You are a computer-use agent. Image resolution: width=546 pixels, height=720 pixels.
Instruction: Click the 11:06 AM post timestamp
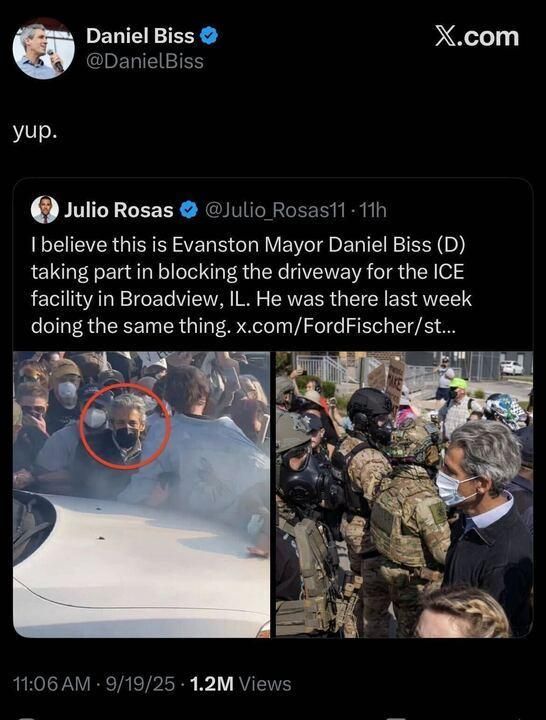click(51, 684)
